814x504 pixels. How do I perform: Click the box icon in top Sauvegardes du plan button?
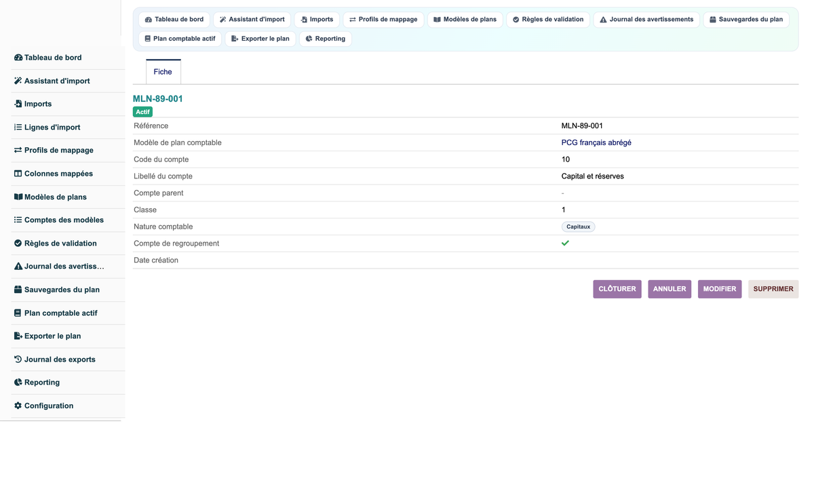point(713,20)
